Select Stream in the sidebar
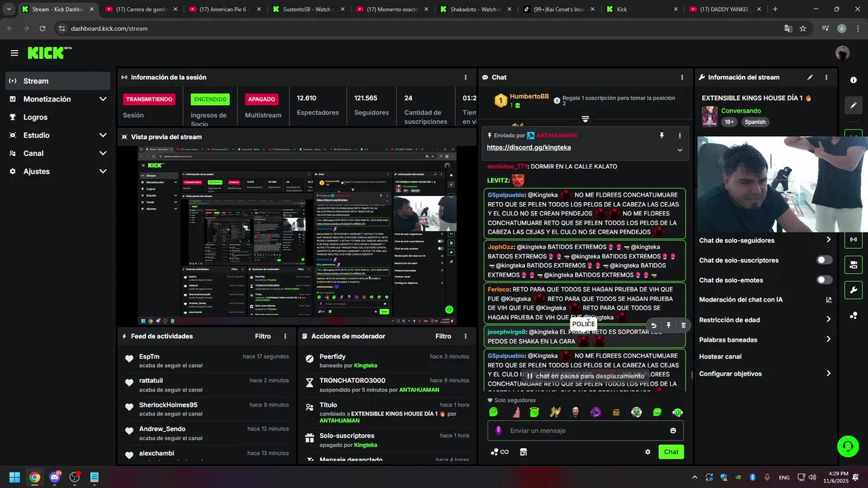The image size is (868, 488). [x=58, y=81]
